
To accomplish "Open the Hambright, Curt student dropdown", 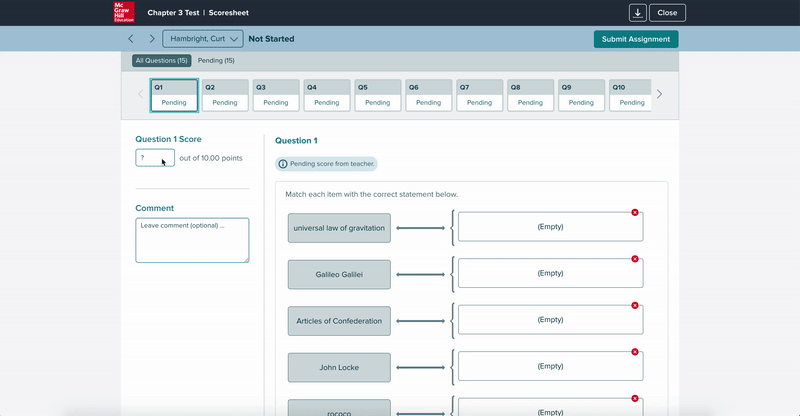I will [203, 39].
